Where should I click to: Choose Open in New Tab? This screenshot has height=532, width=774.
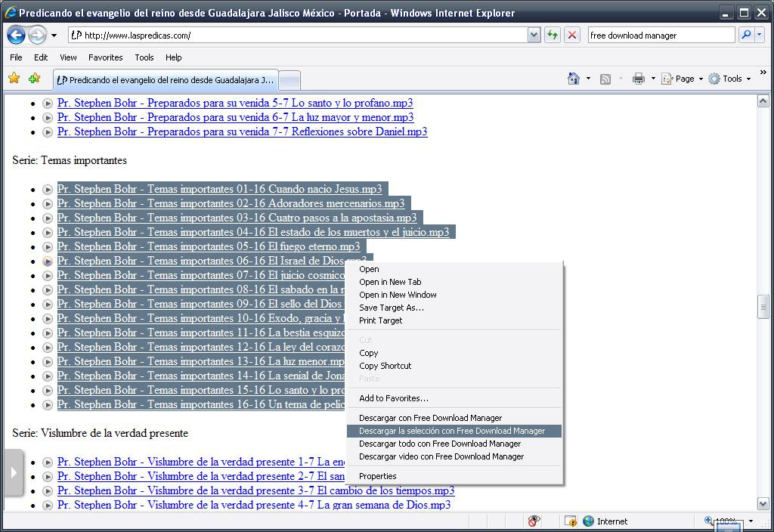[x=390, y=282]
